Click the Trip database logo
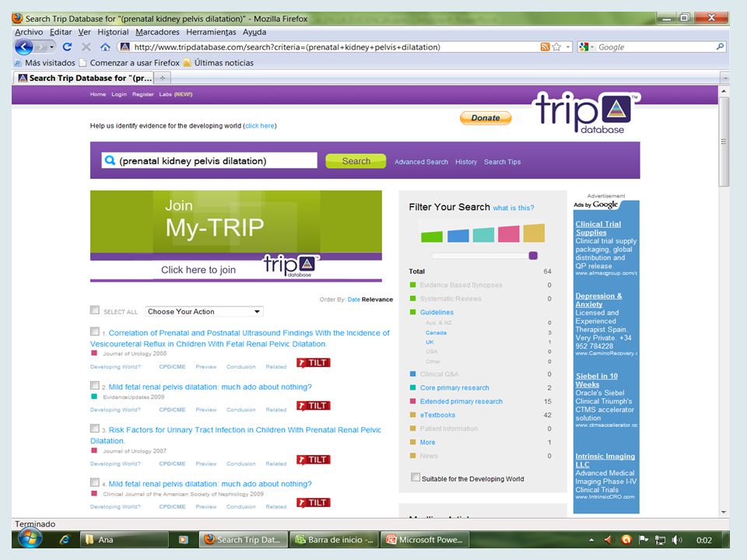The height and width of the screenshot is (560, 747). click(586, 112)
